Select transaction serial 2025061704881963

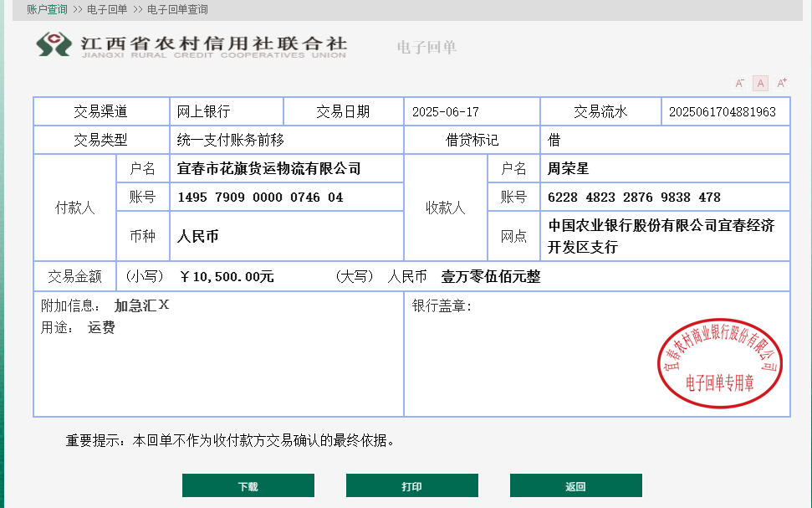(723, 111)
